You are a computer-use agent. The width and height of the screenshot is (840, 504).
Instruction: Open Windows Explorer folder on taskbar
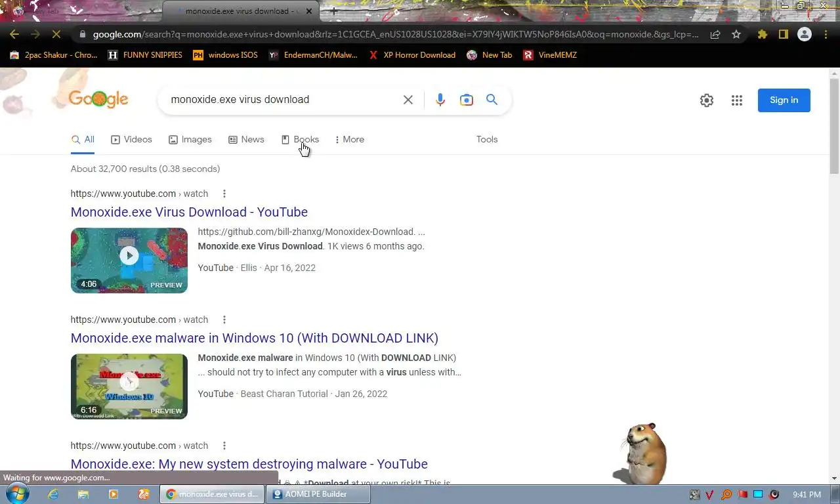click(x=83, y=494)
